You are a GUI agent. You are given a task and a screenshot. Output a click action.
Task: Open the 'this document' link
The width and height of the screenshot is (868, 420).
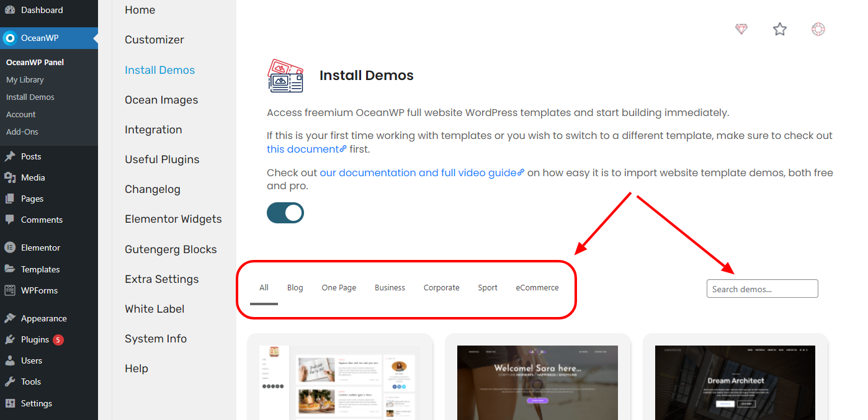point(306,149)
